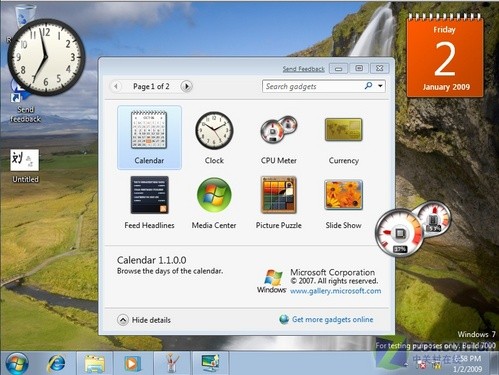Select the Calendar gadget icon
Image resolution: width=499 pixels, height=375 pixels.
coord(149,130)
